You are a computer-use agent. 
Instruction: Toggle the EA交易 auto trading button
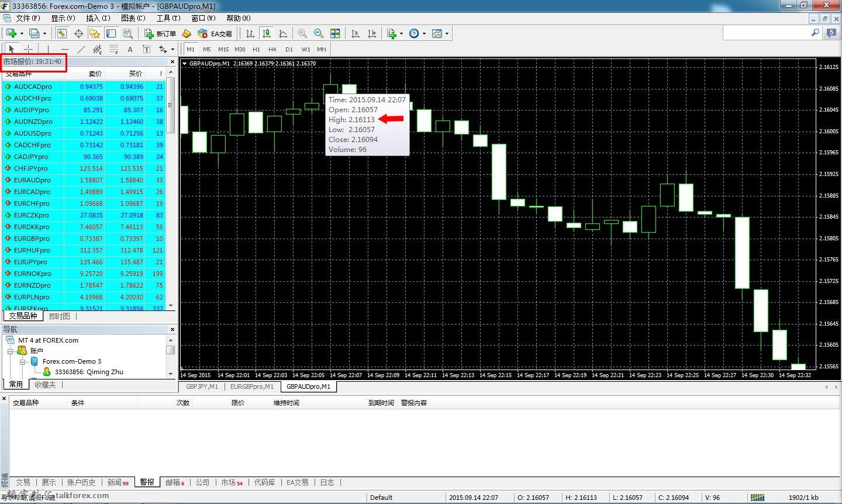pyautogui.click(x=215, y=33)
